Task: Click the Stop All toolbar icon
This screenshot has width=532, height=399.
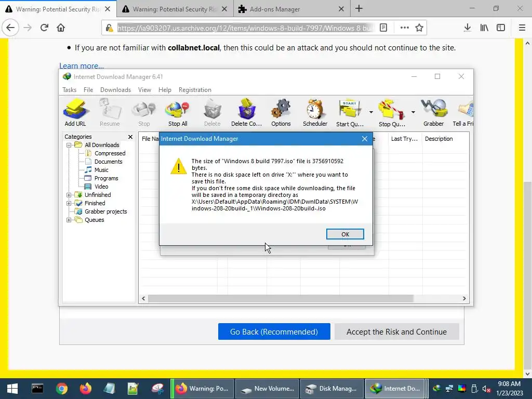Action: click(178, 112)
